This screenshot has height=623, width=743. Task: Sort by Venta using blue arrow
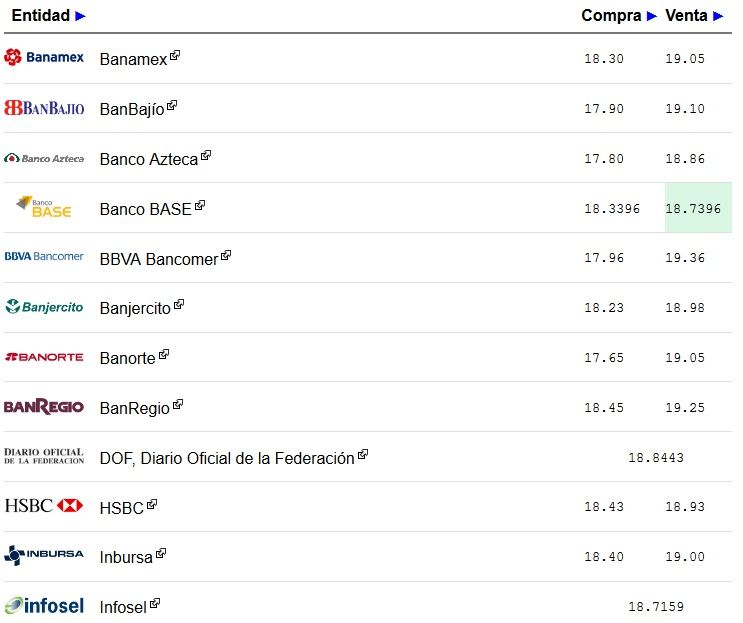[718, 16]
